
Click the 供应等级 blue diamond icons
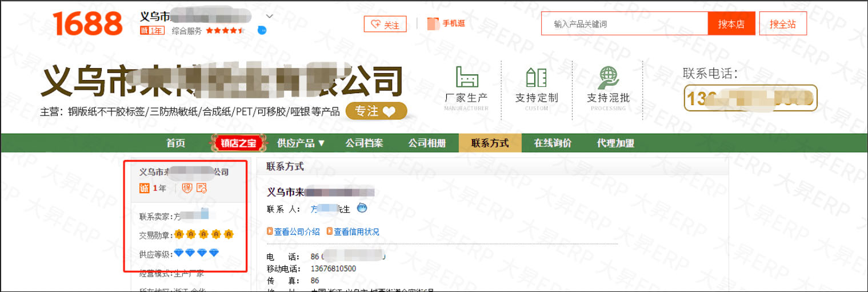(x=197, y=253)
